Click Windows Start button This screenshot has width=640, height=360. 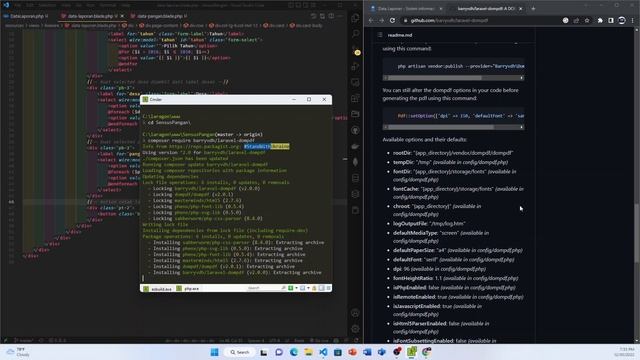click(x=214, y=352)
